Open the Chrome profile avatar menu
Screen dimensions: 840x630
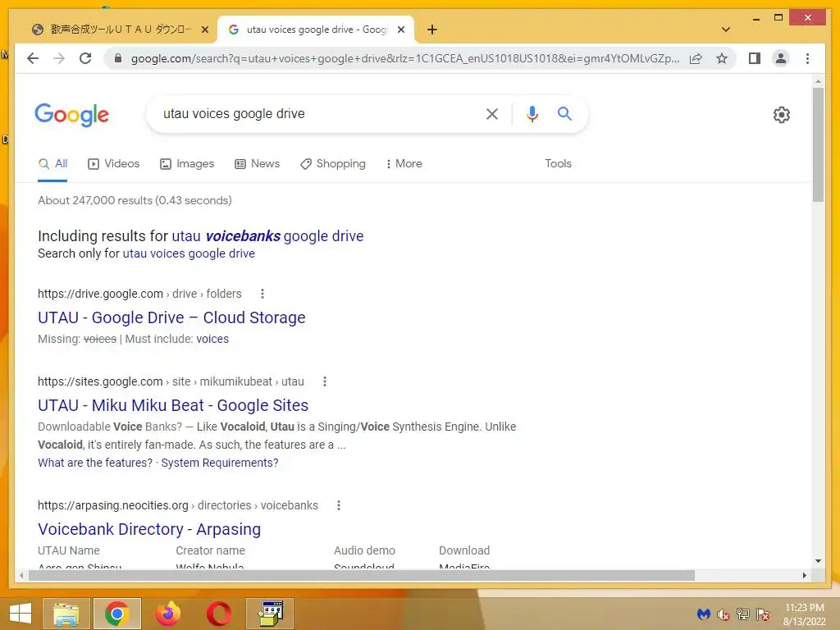click(x=781, y=58)
